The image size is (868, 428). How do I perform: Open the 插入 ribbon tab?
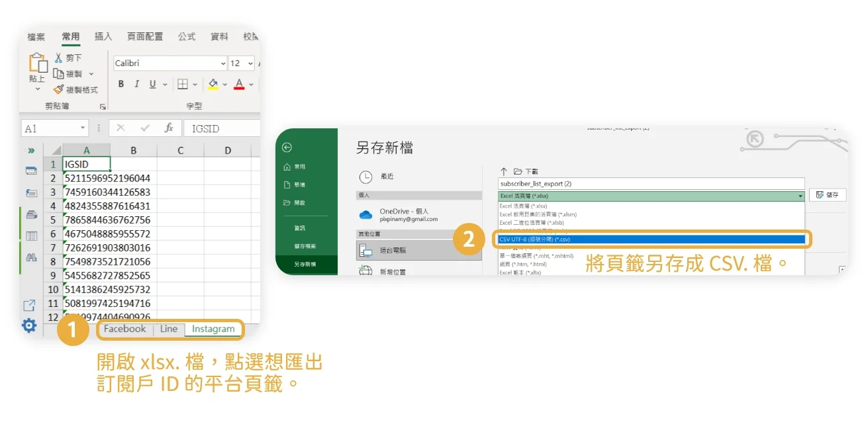tap(103, 36)
